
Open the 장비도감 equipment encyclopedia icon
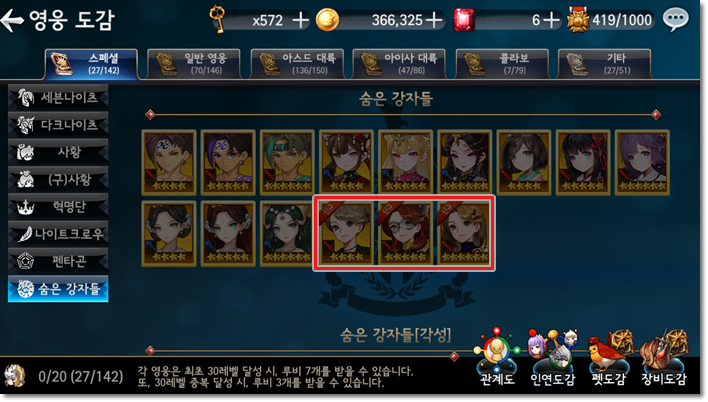(664, 358)
